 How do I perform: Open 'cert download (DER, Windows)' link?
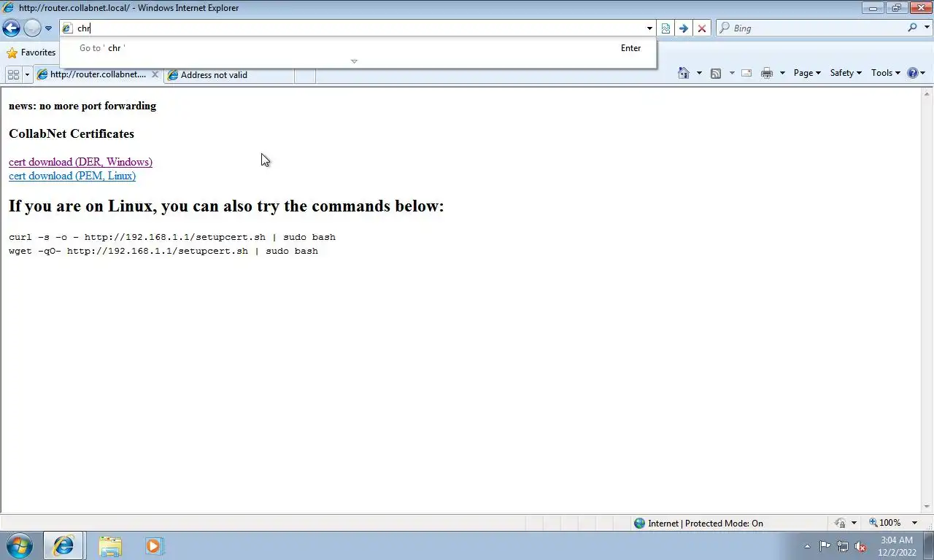(80, 162)
